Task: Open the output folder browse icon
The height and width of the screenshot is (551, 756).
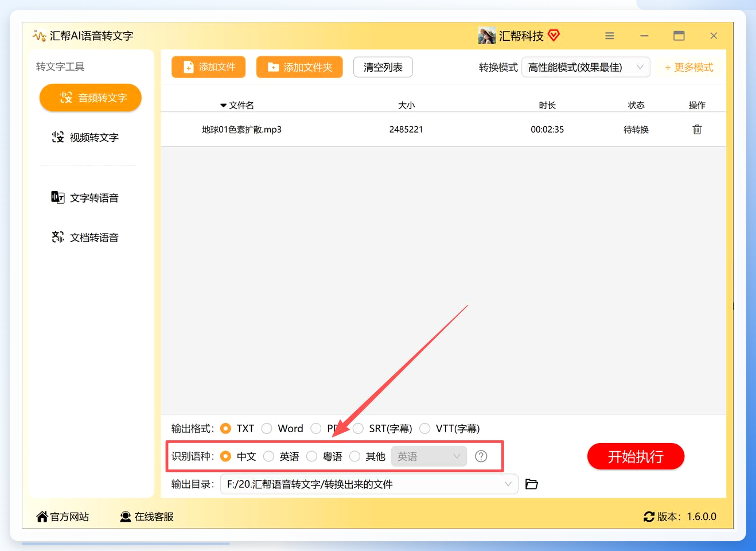Action: [x=532, y=484]
